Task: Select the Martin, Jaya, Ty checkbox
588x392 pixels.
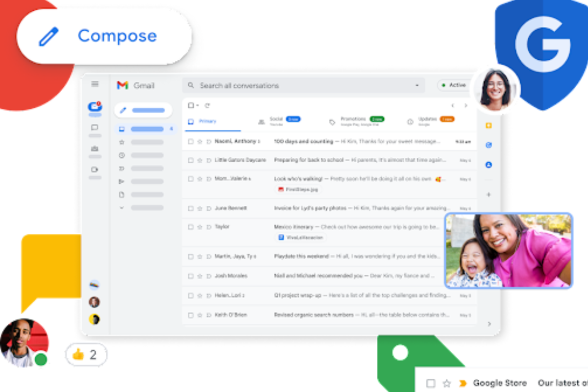Action: point(191,256)
